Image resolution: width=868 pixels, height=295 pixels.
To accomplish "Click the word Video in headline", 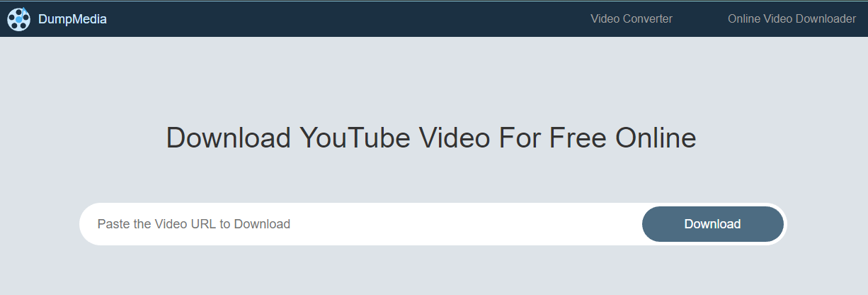I will pyautogui.click(x=454, y=138).
